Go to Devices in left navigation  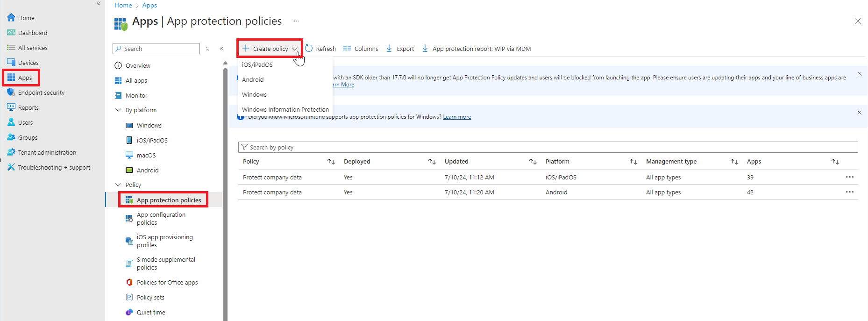pos(28,63)
